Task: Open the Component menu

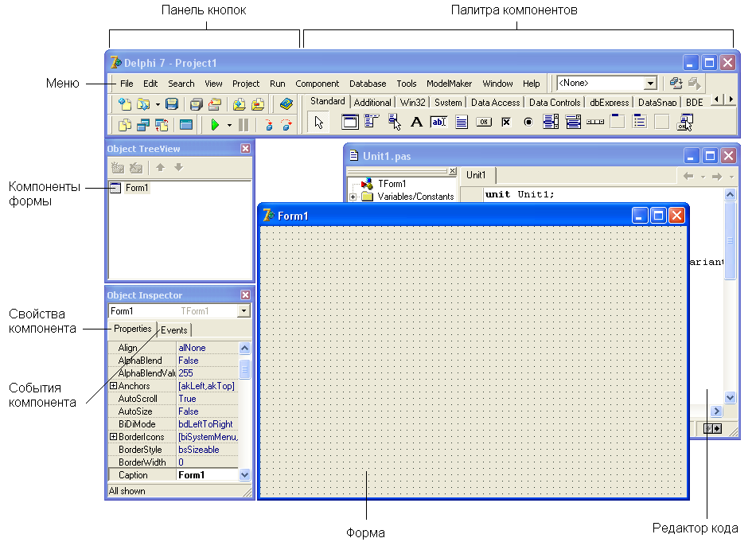Action: pyautogui.click(x=318, y=84)
